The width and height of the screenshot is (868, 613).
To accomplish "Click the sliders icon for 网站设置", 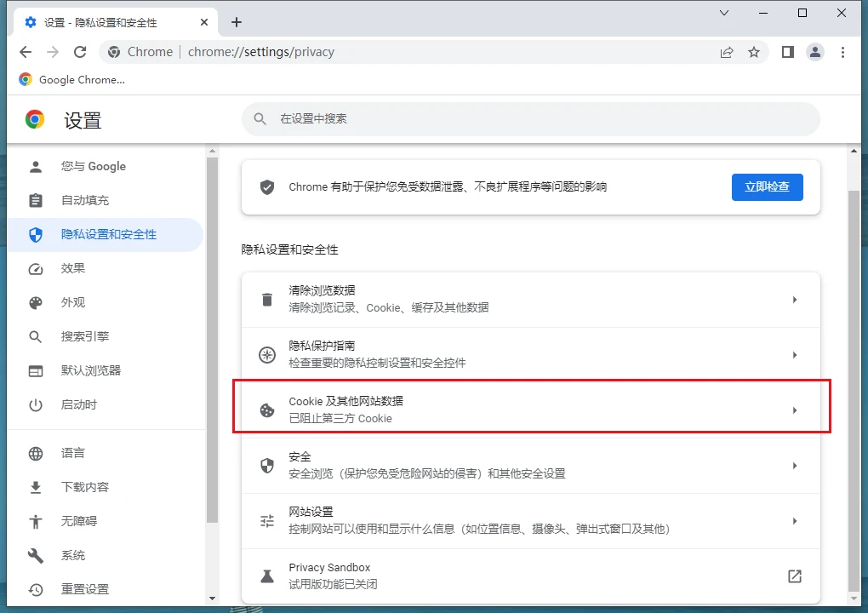I will tap(267, 521).
